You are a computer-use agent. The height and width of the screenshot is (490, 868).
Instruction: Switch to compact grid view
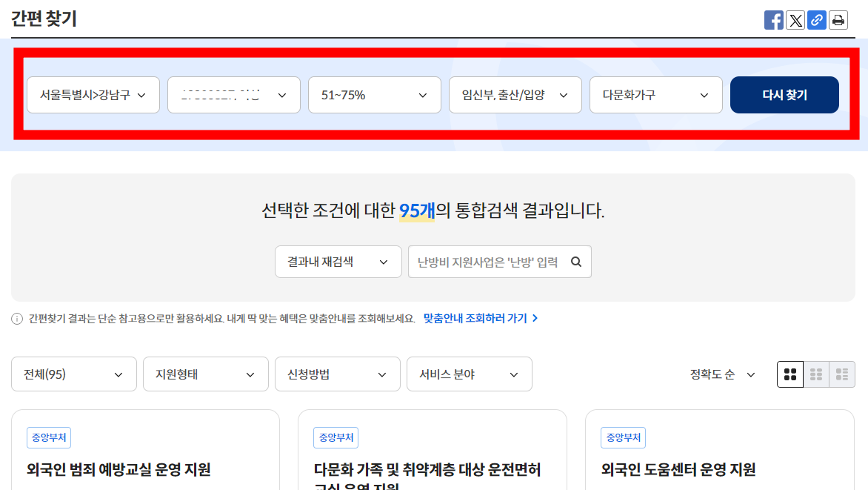pyautogui.click(x=816, y=374)
